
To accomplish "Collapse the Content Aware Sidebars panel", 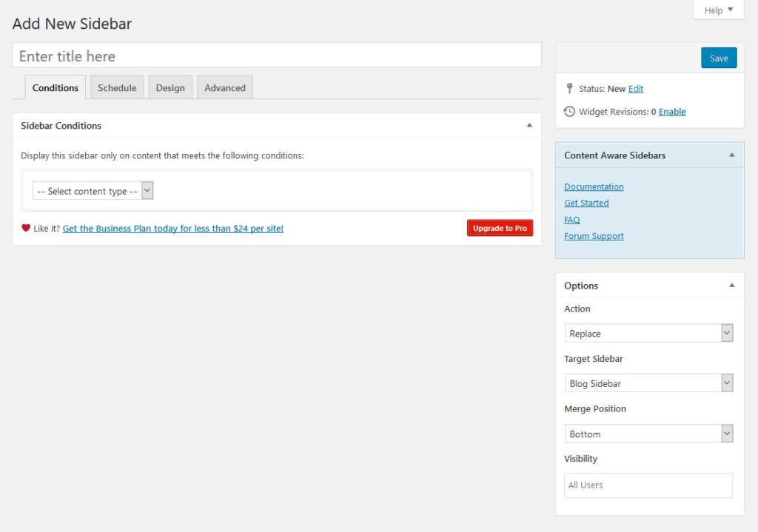I will (732, 155).
